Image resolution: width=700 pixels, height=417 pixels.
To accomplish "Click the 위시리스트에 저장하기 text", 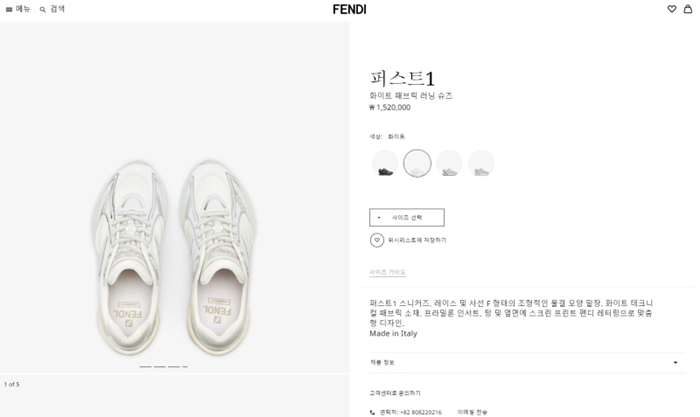I will (416, 240).
